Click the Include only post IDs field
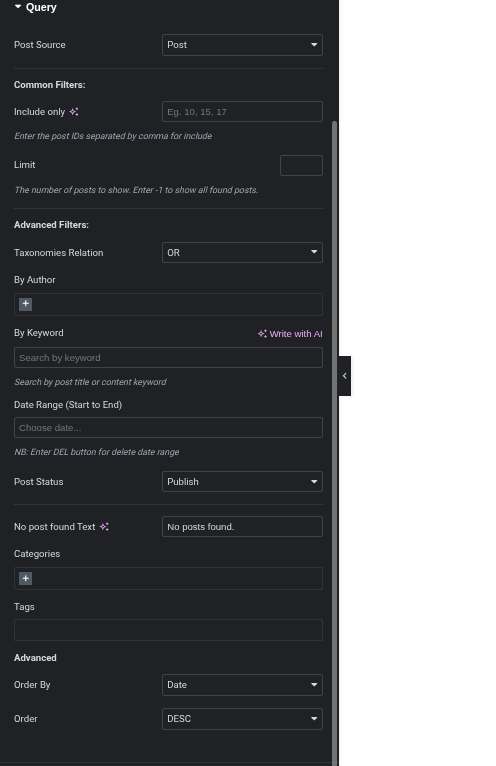 (x=242, y=112)
